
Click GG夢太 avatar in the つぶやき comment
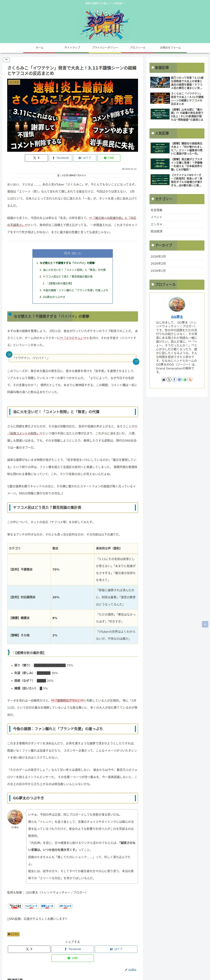click(15, 817)
